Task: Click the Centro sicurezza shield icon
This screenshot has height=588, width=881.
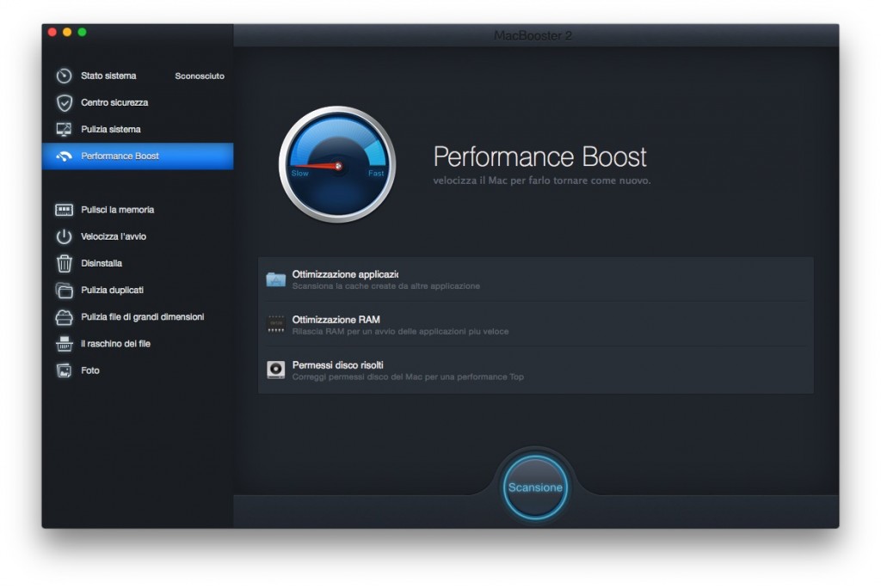Action: [x=64, y=102]
